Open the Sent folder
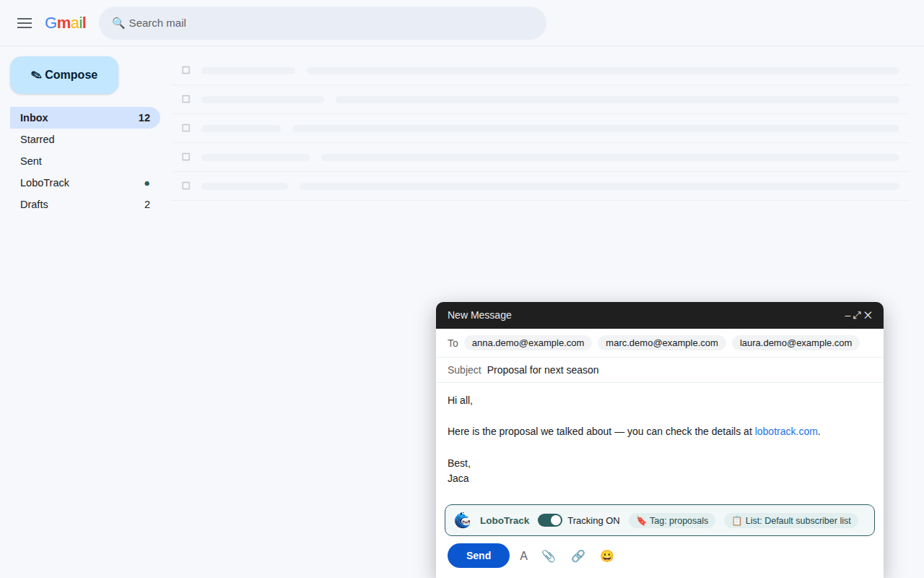924x578 pixels. coord(85,161)
